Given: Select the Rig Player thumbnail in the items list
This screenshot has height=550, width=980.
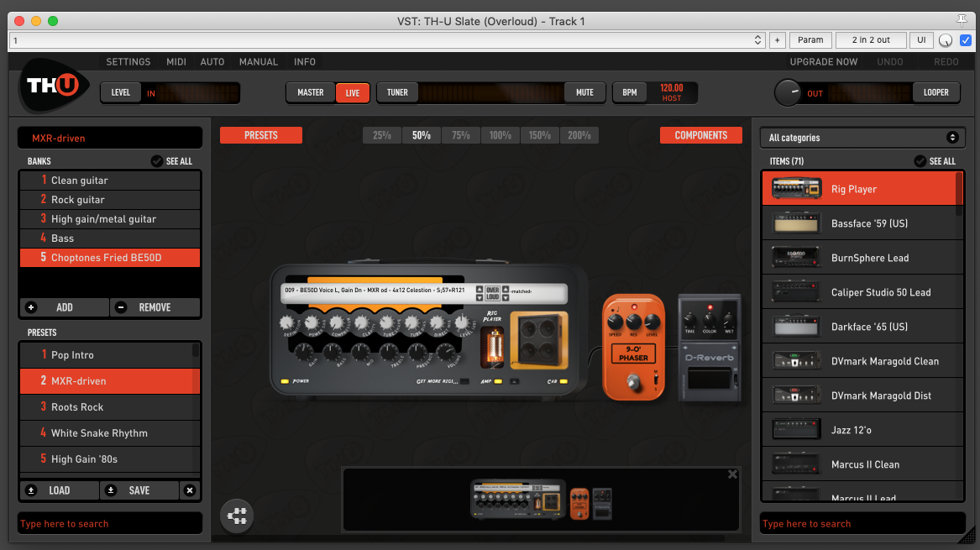Looking at the screenshot, I should 795,188.
